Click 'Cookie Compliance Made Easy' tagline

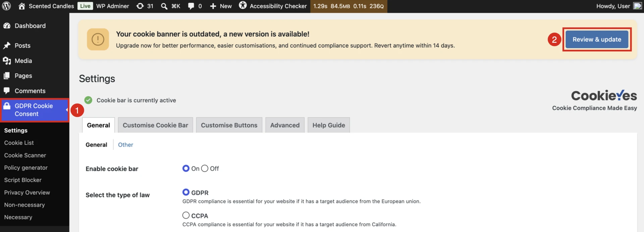click(x=594, y=108)
